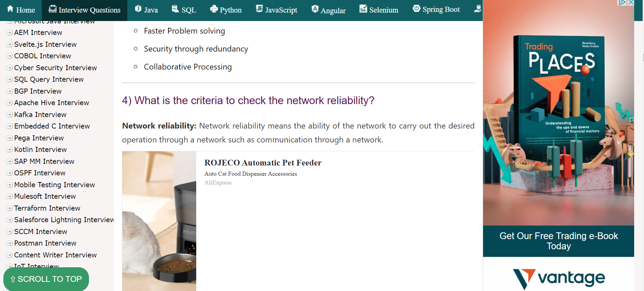
Task: Click the AdChoices triangle icon
Action: point(622,3)
